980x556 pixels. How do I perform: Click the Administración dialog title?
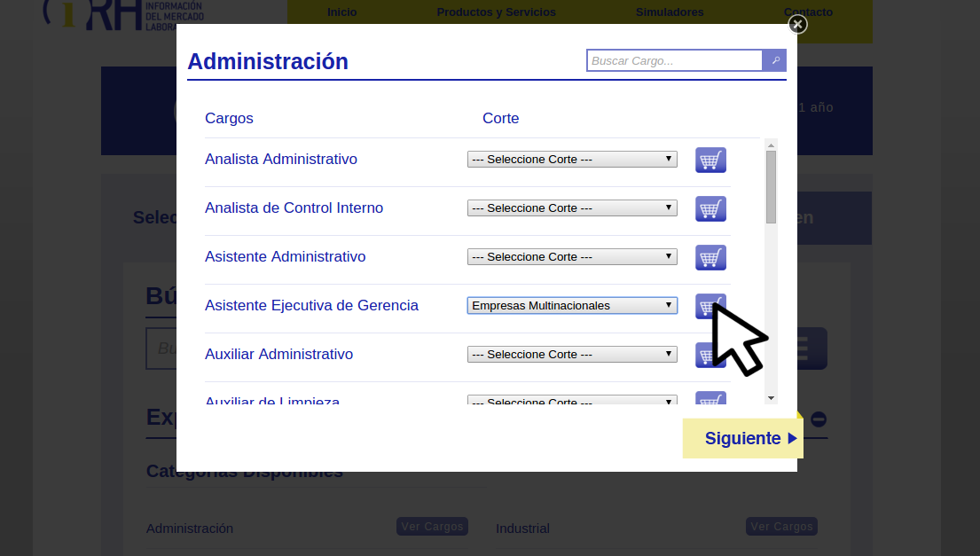268,61
